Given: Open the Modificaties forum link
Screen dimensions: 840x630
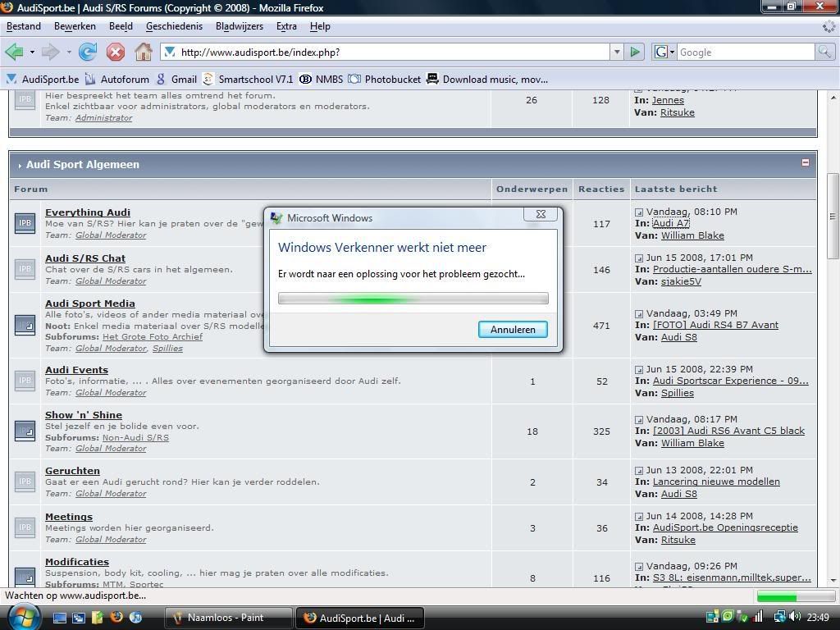Looking at the screenshot, I should coord(77,562).
